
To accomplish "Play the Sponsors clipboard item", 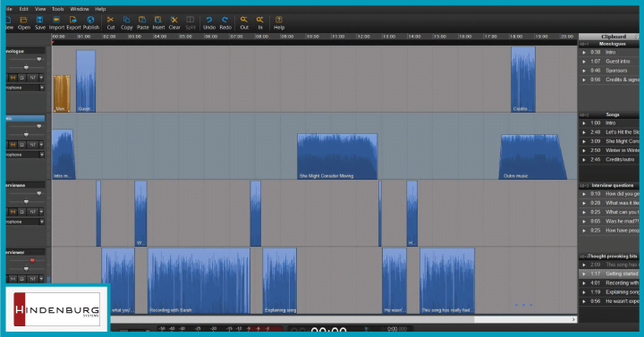I will [584, 71].
